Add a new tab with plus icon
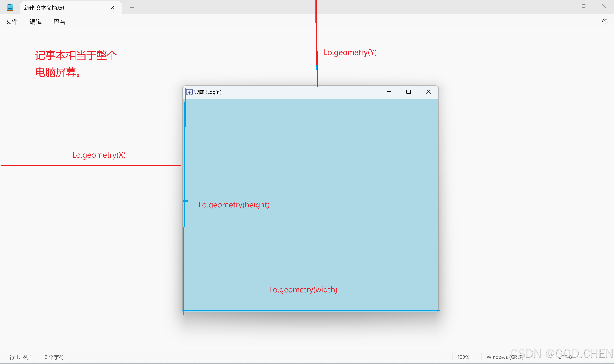Viewport: 614px width, 364px height. [x=132, y=8]
